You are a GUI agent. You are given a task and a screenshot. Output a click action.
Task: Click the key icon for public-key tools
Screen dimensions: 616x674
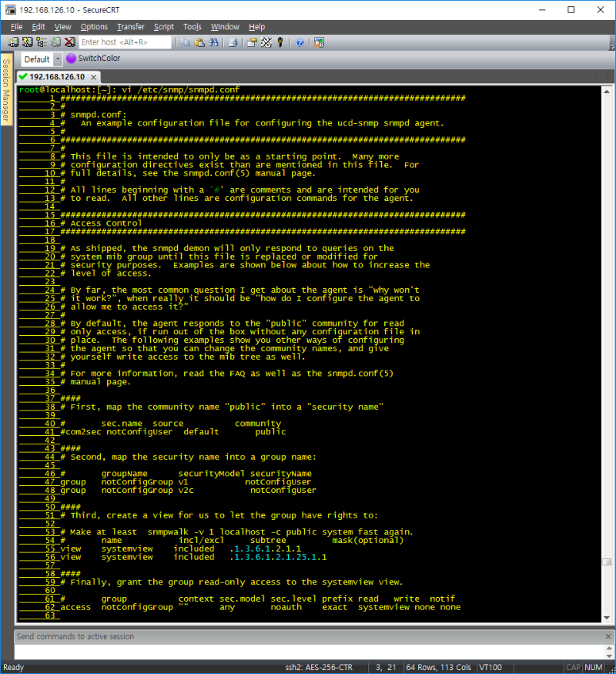pyautogui.click(x=280, y=42)
